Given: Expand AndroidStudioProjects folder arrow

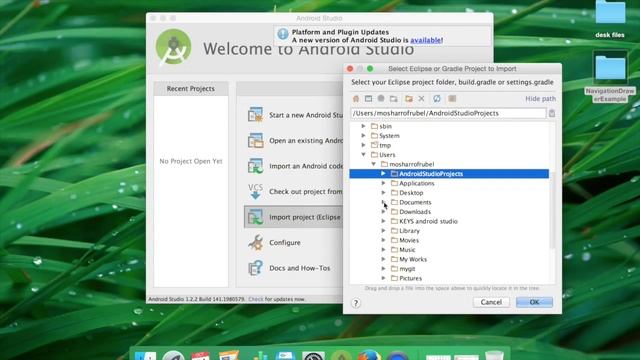Looking at the screenshot, I should [383, 173].
